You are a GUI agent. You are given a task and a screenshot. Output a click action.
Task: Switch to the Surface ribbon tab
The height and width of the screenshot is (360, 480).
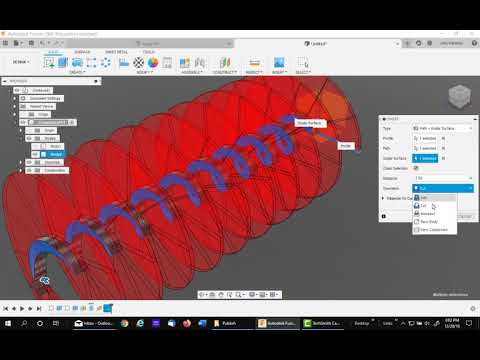pyautogui.click(x=82, y=52)
